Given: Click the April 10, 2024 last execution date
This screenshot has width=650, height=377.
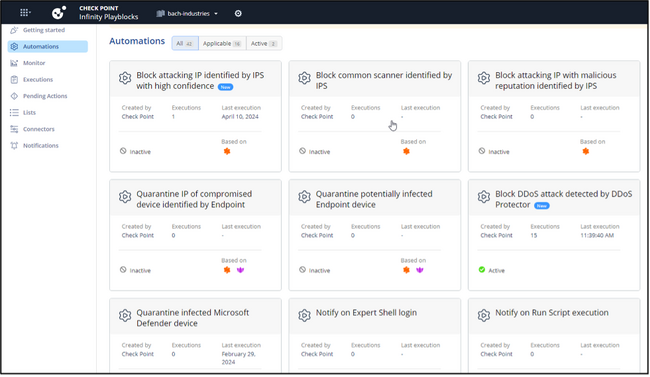Looking at the screenshot, I should (x=240, y=117).
